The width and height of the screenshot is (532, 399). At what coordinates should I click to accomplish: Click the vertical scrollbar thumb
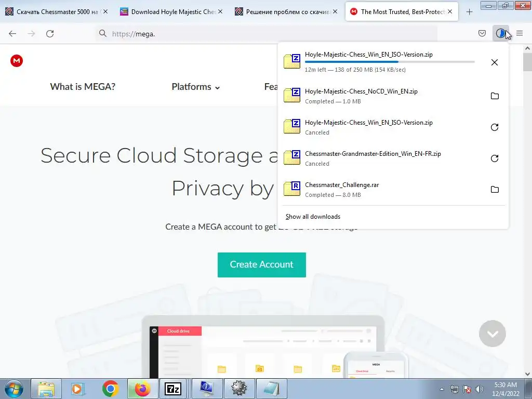(527, 62)
